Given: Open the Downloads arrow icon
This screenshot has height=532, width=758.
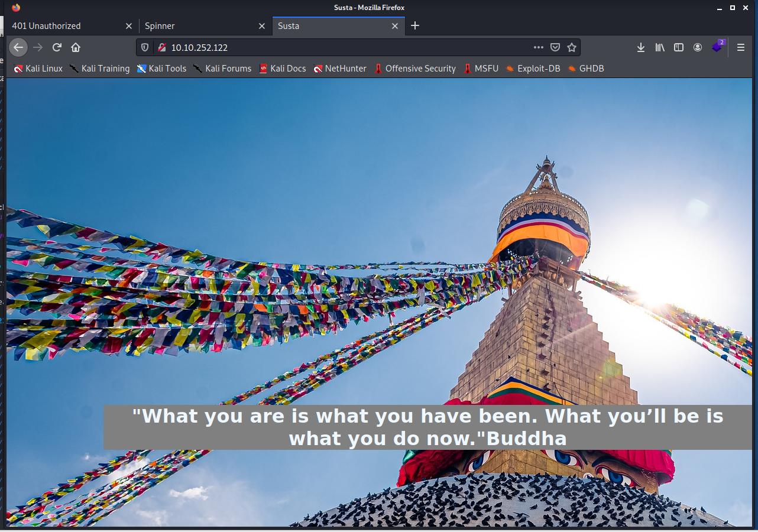Looking at the screenshot, I should pyautogui.click(x=640, y=47).
